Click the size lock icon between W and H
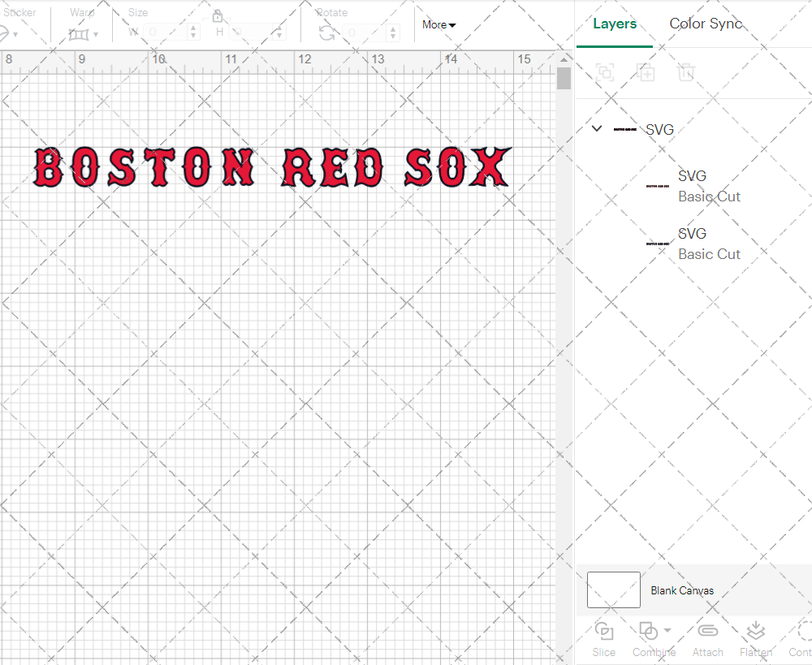Screen dimensions: 812x665 coord(218,15)
